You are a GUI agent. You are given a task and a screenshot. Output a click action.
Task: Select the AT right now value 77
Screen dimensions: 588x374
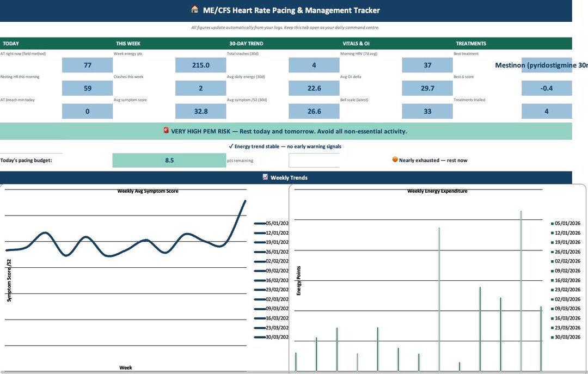[x=87, y=65]
